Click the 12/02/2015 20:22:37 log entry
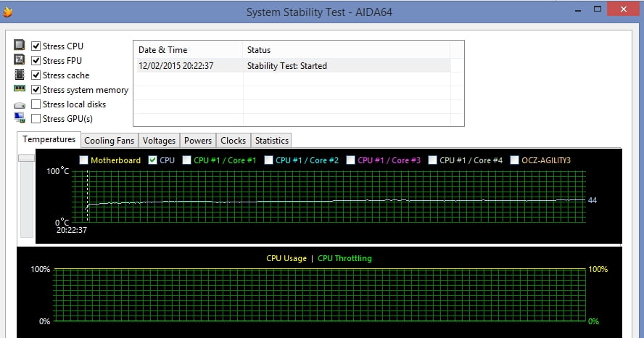 [176, 66]
